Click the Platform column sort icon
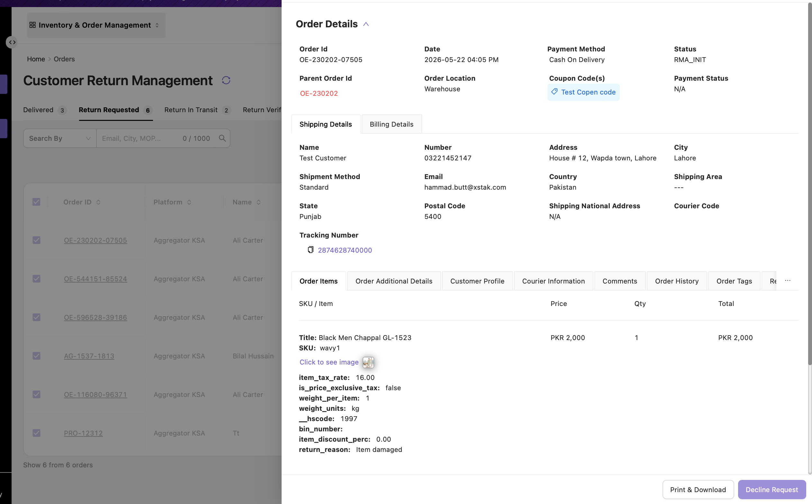 (x=189, y=202)
